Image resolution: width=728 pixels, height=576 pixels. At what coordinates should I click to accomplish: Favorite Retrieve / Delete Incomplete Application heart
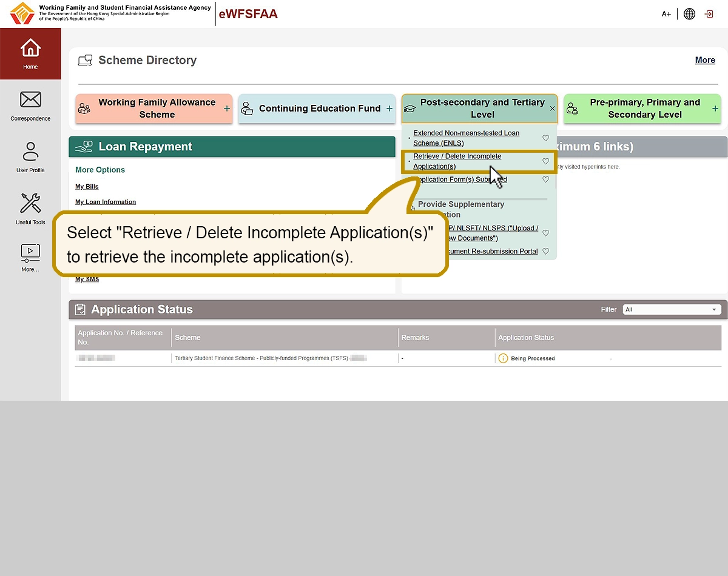point(545,161)
